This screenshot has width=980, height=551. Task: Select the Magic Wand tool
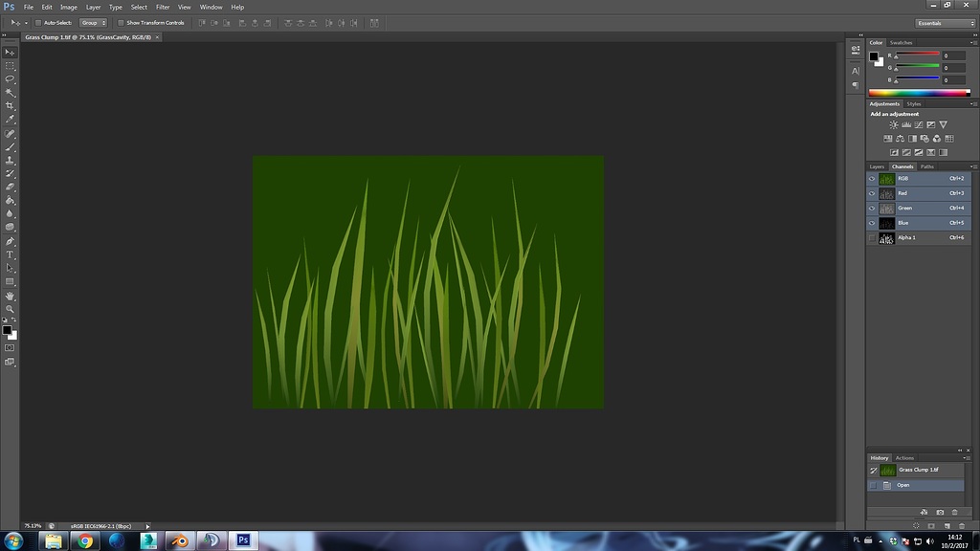click(x=10, y=93)
